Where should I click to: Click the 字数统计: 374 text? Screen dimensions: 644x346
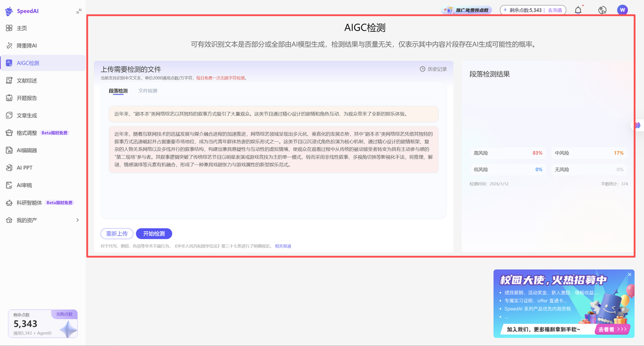point(614,184)
